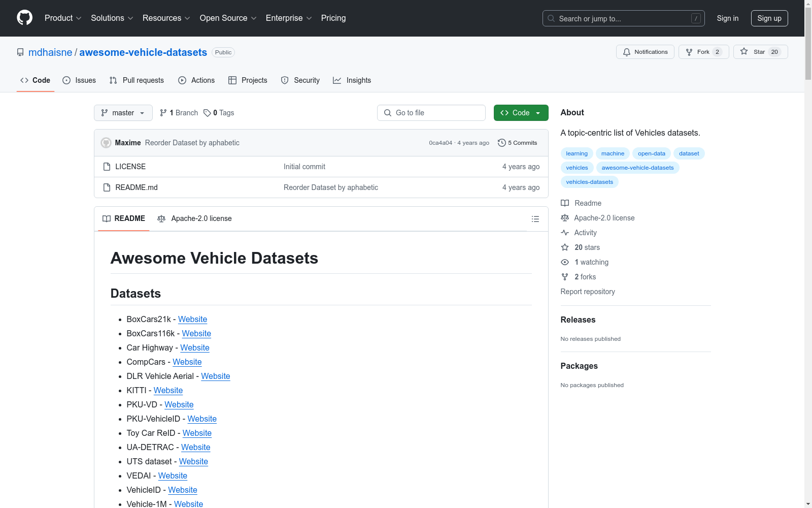Open the LICENSE file

tap(130, 167)
